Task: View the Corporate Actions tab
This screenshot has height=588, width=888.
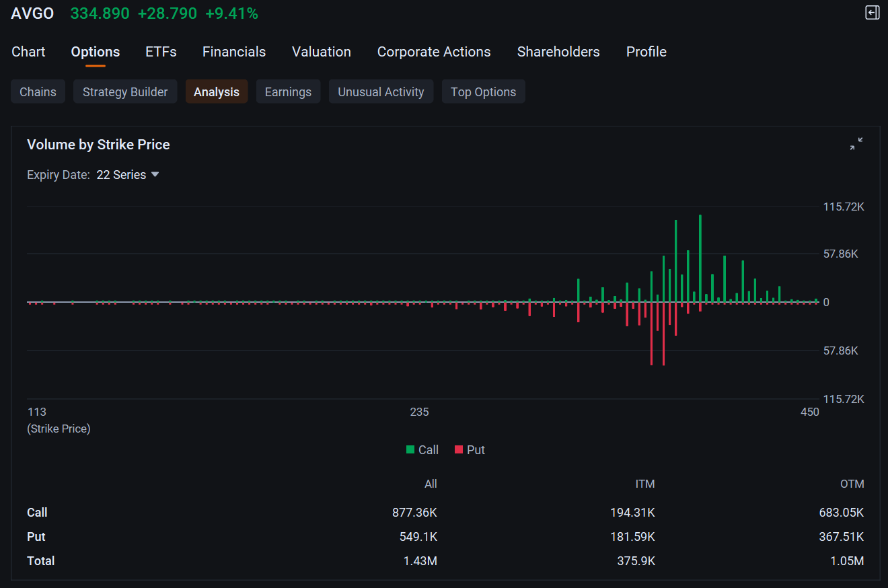Action: pyautogui.click(x=434, y=52)
